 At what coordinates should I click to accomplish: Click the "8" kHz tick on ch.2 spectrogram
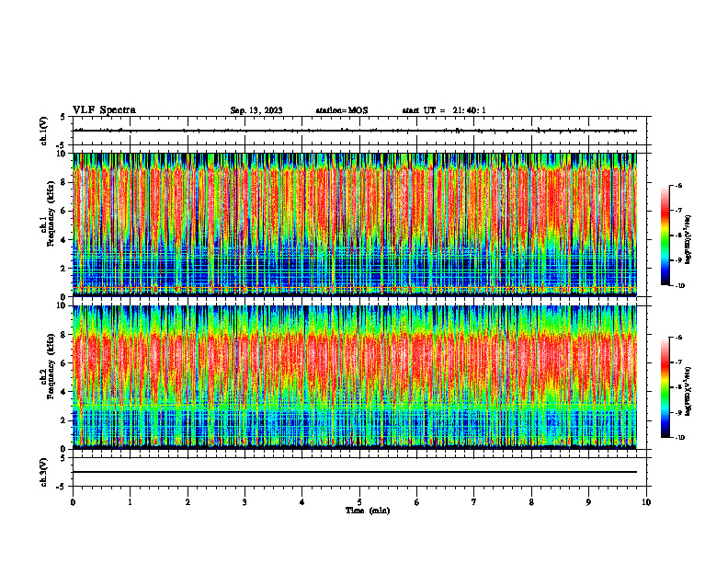(63, 335)
